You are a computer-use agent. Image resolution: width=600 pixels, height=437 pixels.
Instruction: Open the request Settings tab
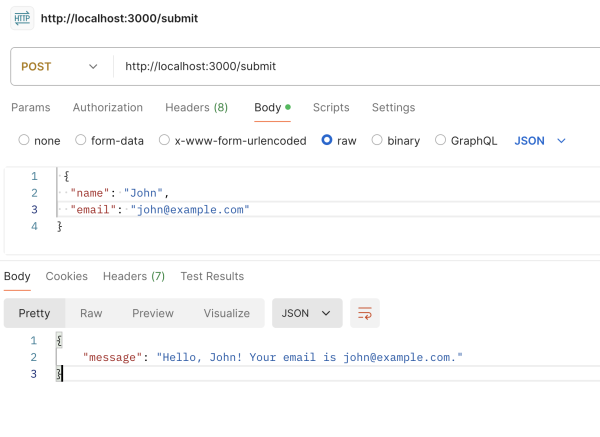point(393,107)
